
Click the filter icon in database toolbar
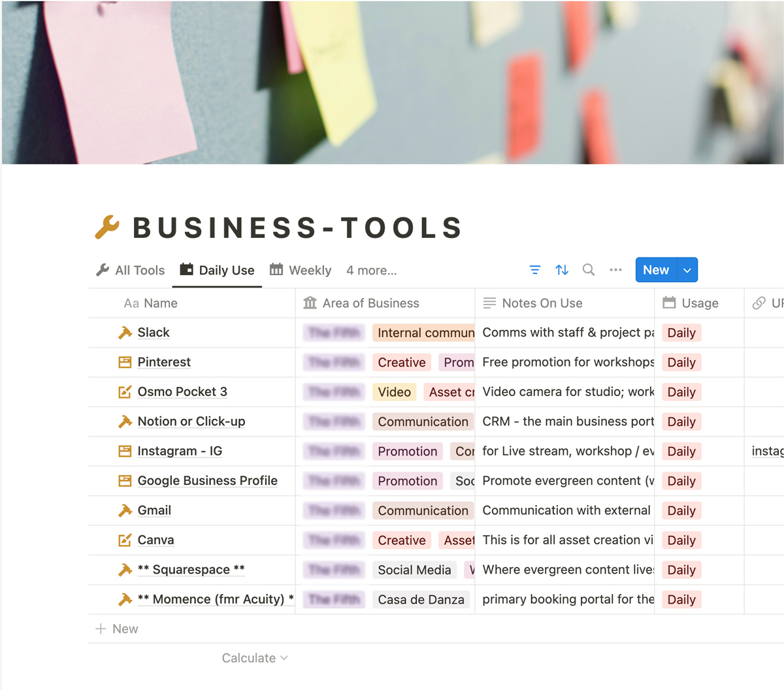[x=534, y=270]
